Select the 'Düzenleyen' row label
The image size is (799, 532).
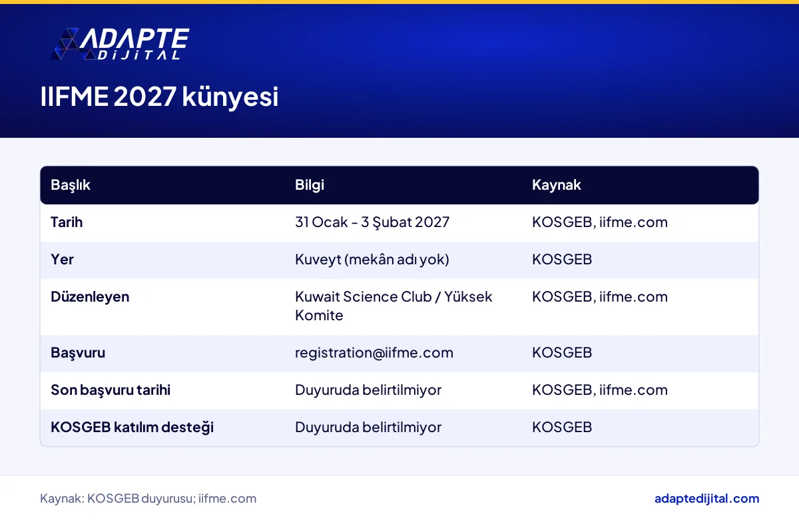click(x=90, y=297)
